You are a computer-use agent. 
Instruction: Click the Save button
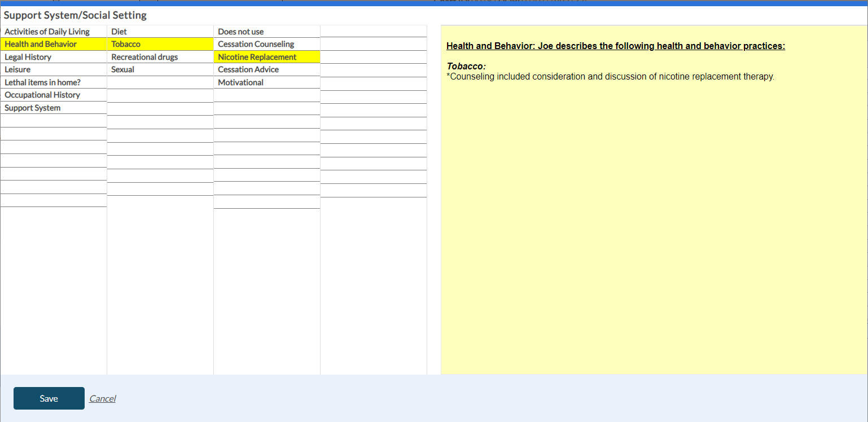tap(49, 398)
